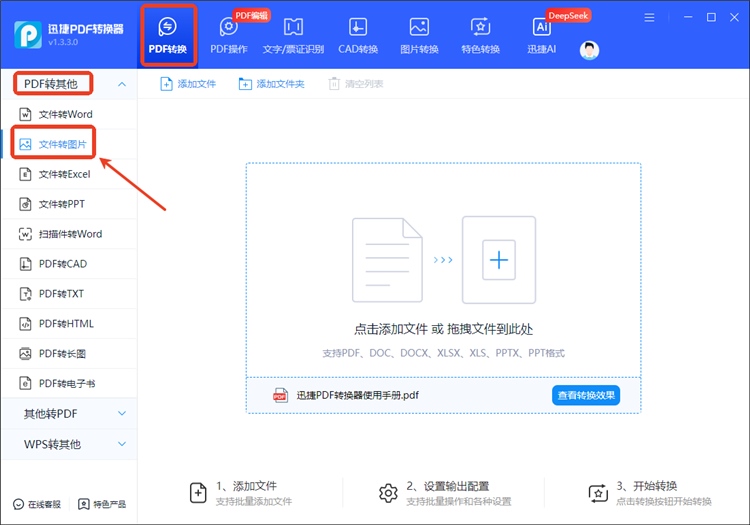Click the 清空列表 trash icon

point(334,84)
